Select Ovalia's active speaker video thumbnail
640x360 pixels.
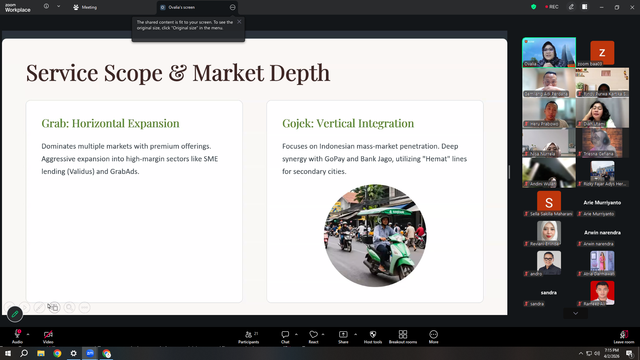[x=549, y=52]
